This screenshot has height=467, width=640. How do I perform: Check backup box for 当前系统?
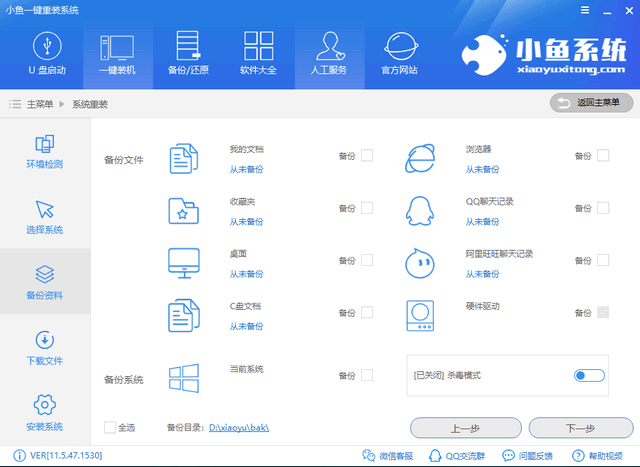[x=367, y=375]
